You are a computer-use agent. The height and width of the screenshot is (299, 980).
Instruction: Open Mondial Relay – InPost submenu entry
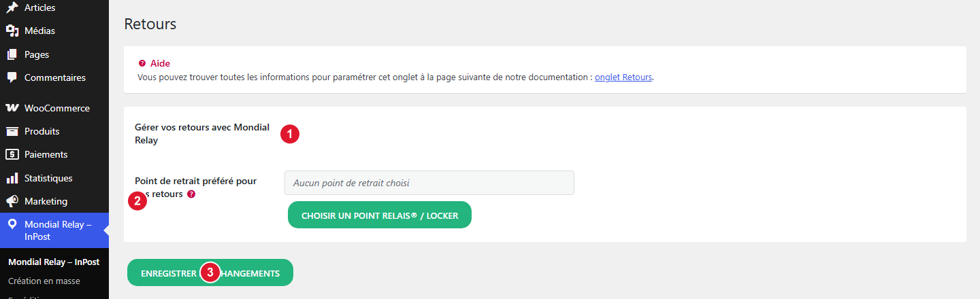(x=54, y=262)
